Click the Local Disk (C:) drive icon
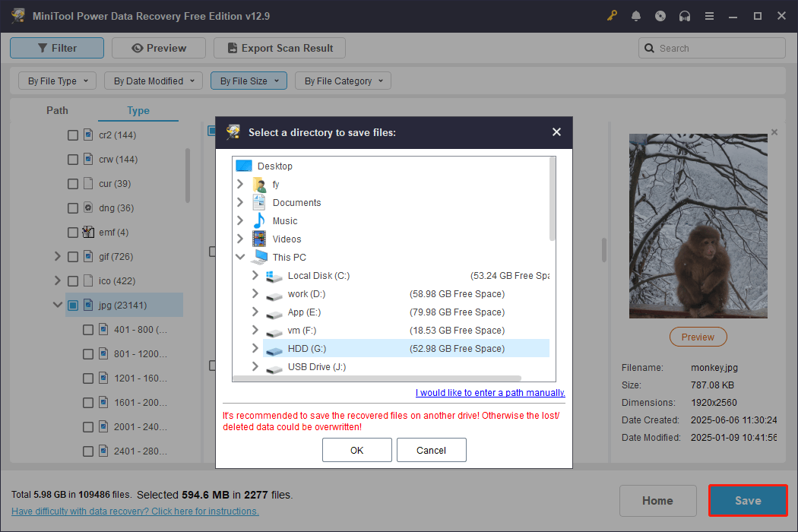This screenshot has width=798, height=532. point(274,276)
